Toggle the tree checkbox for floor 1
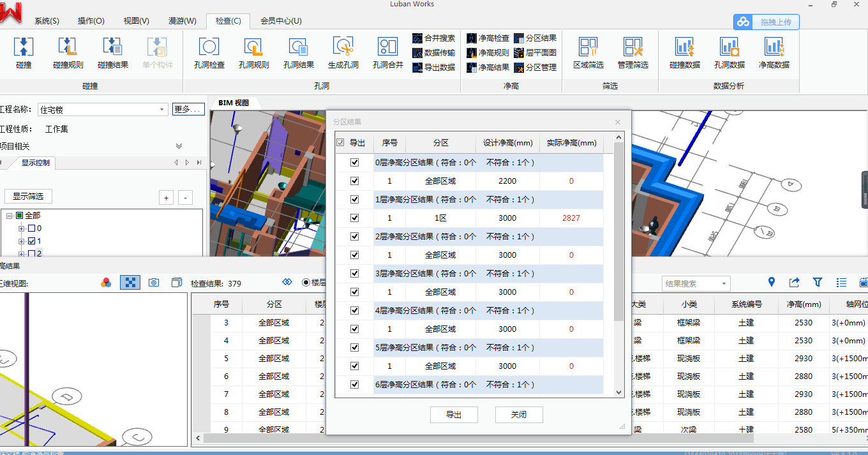This screenshot has height=455, width=868. point(31,241)
